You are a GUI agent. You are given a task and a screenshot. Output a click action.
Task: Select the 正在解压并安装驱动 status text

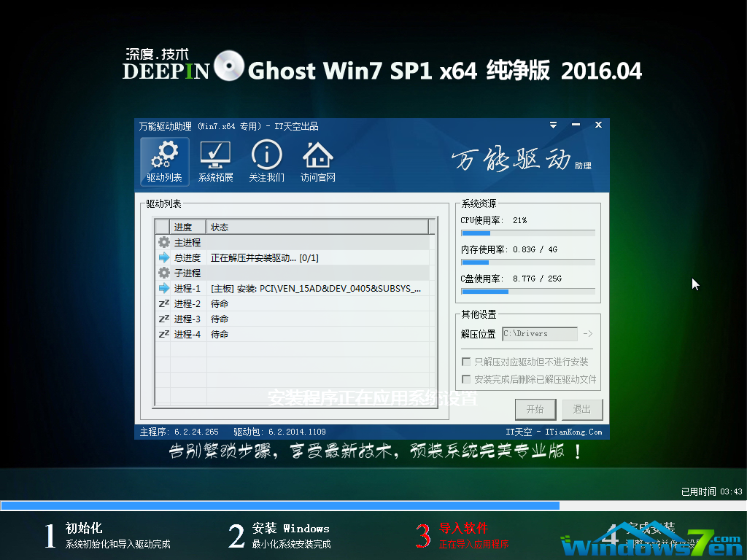point(264,258)
